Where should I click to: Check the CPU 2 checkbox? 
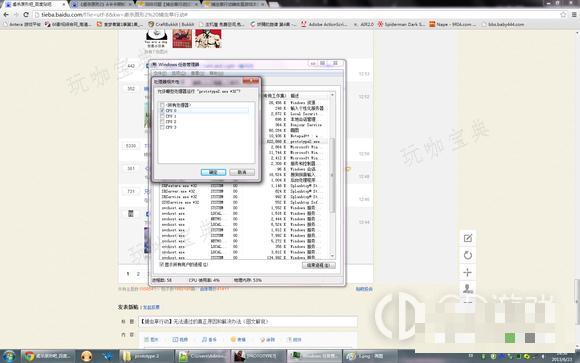(x=162, y=122)
